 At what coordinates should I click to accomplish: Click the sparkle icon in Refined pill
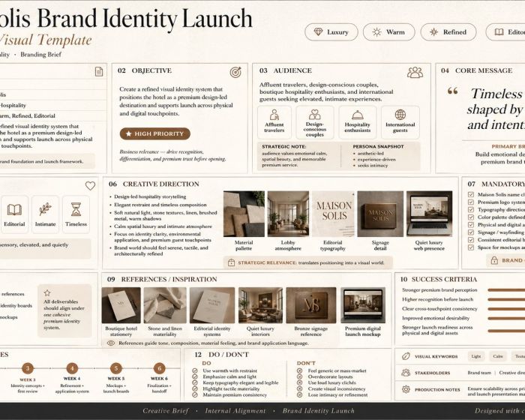[434, 32]
